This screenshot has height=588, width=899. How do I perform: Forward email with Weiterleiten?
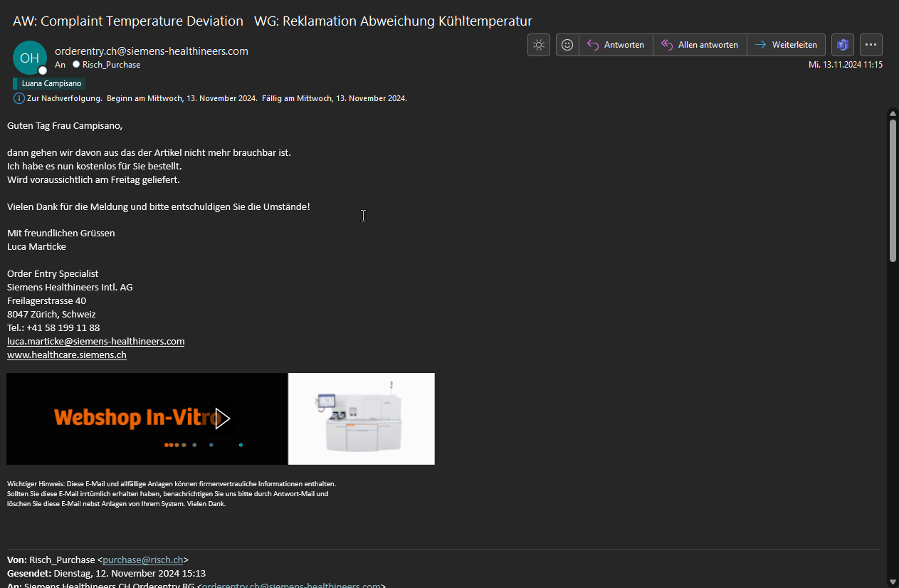tap(787, 45)
